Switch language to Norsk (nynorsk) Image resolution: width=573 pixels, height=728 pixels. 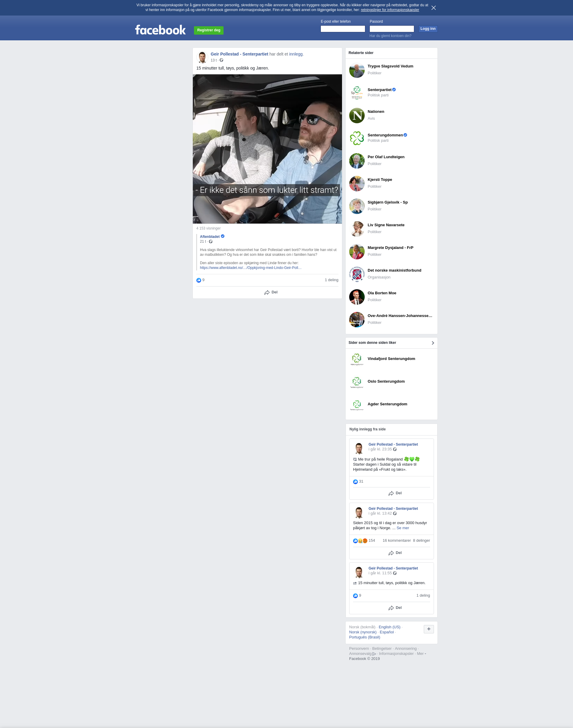pos(363,632)
